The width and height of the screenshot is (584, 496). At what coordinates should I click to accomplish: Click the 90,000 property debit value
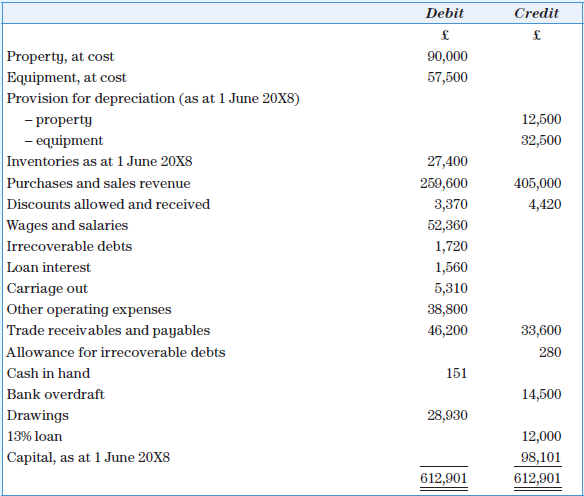(x=447, y=56)
